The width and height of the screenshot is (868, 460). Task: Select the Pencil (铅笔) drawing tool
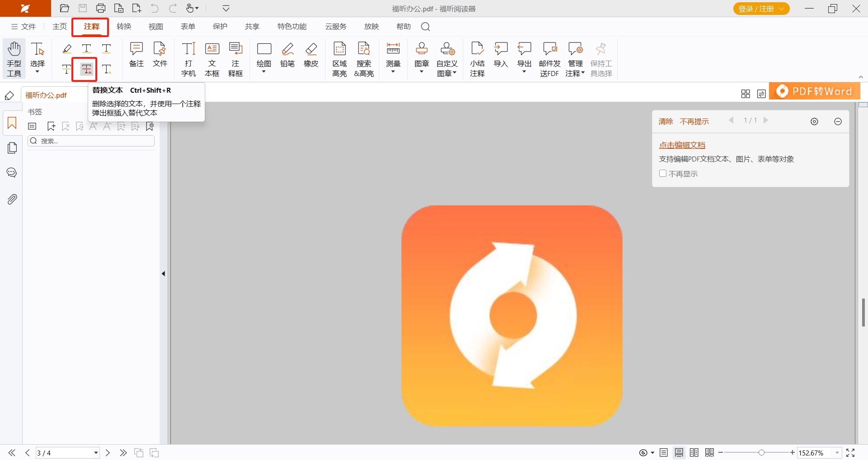(288, 55)
